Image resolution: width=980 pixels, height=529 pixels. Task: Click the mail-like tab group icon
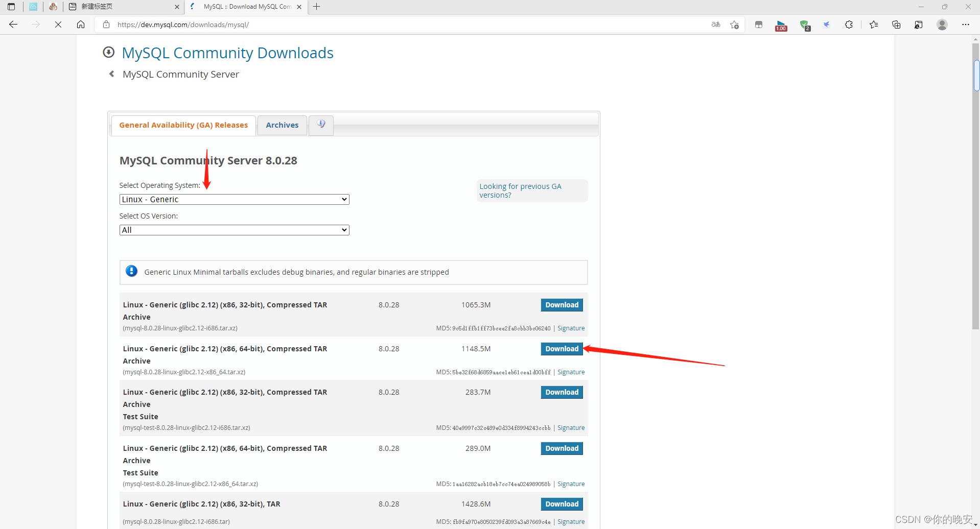click(x=33, y=7)
